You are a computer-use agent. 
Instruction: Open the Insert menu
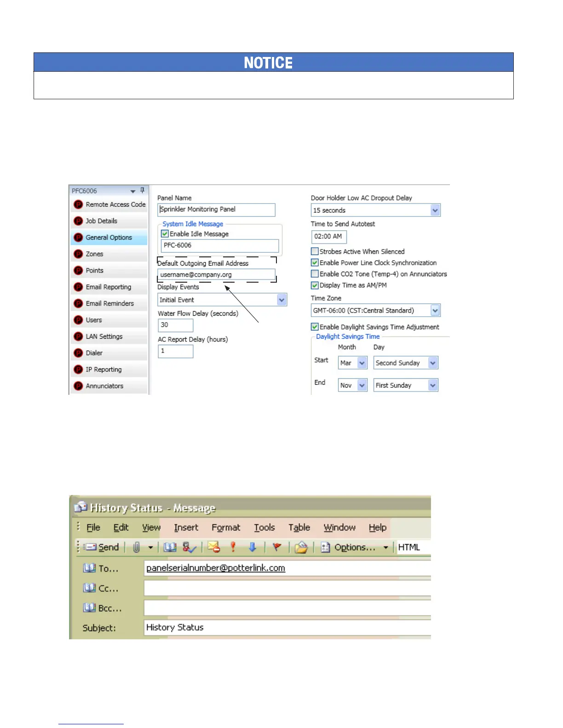point(186,528)
